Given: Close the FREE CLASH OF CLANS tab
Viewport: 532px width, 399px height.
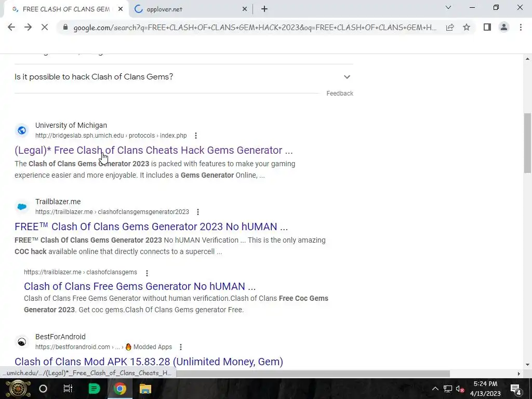Looking at the screenshot, I should point(121,9).
